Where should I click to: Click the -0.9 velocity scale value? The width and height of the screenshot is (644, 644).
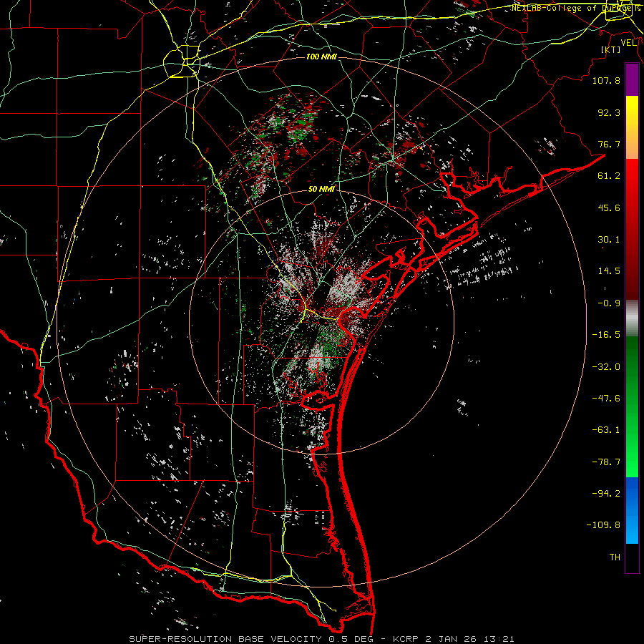point(609,303)
